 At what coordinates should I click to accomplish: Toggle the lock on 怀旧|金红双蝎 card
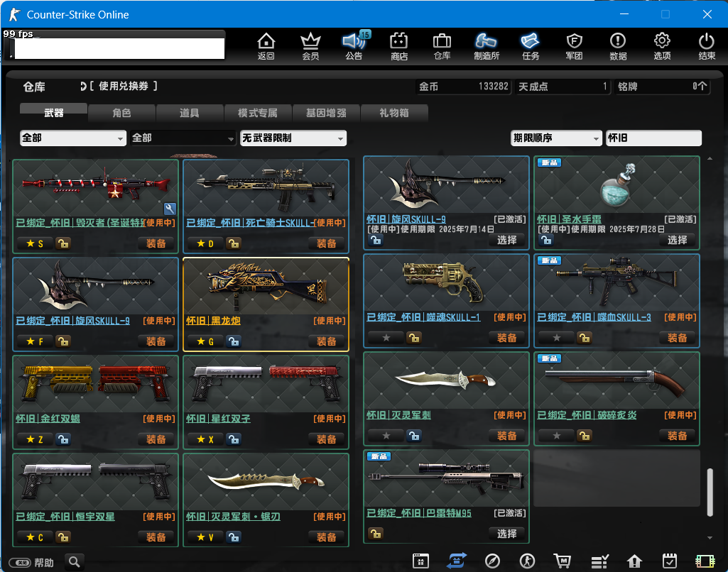(63, 439)
